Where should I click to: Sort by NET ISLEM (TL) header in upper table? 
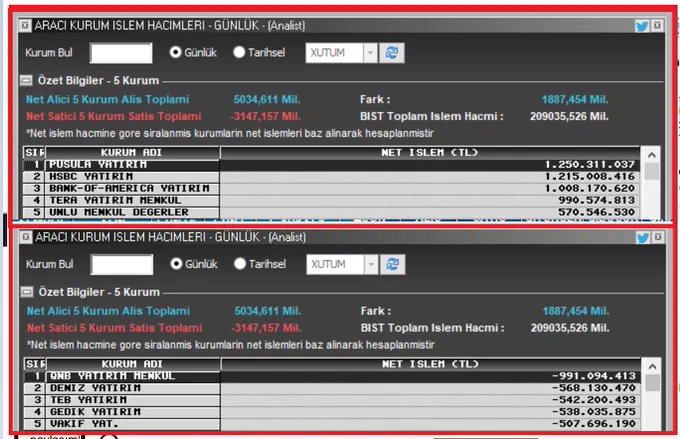429,153
